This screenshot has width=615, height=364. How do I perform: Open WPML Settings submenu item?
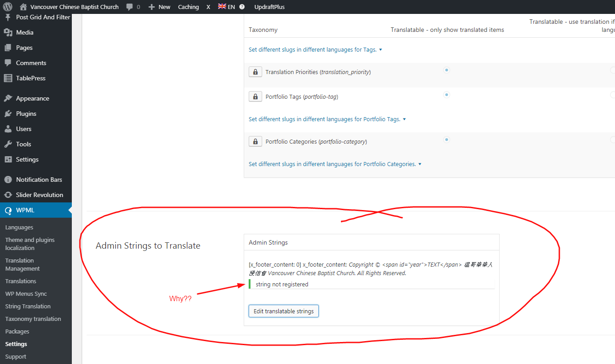coord(16,344)
